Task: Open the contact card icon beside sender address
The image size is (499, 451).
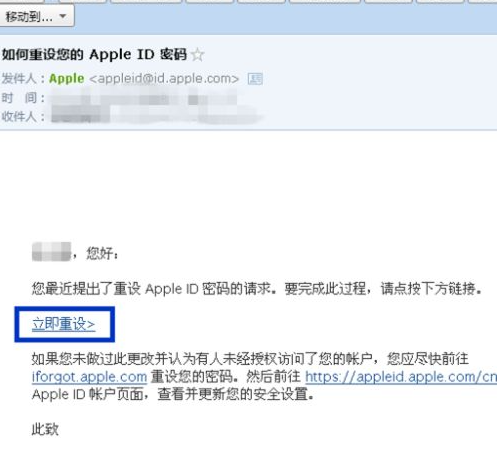Action: (255, 79)
